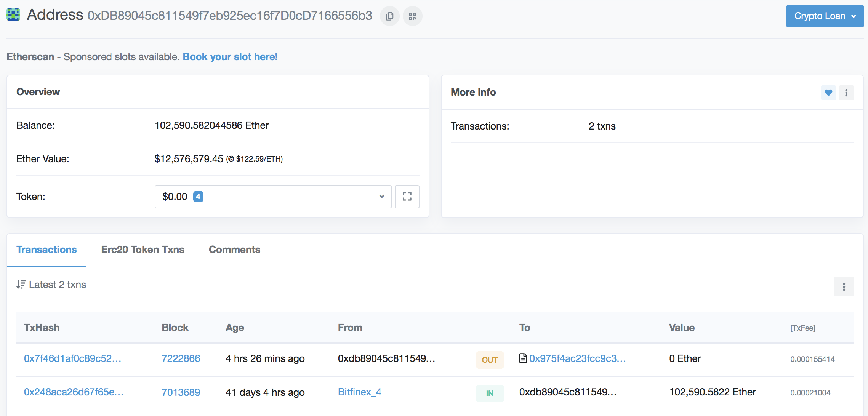This screenshot has height=416, width=868.
Task: Click the TxHash column header
Action: (42, 328)
